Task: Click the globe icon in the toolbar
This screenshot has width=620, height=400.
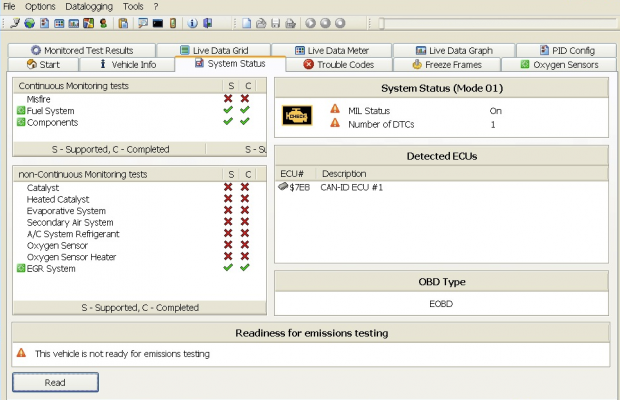Action: click(x=30, y=23)
